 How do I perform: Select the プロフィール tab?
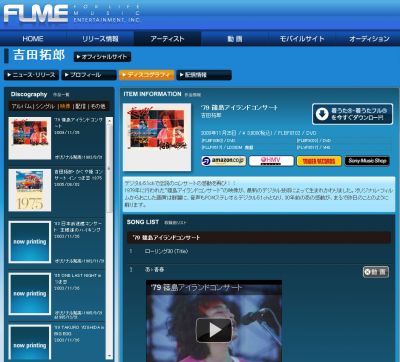(x=89, y=75)
